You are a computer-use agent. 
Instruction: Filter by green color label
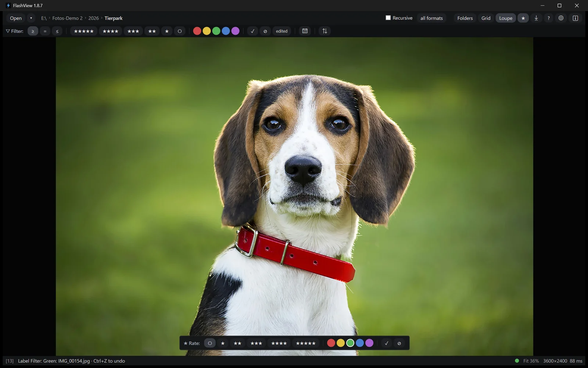click(x=216, y=31)
